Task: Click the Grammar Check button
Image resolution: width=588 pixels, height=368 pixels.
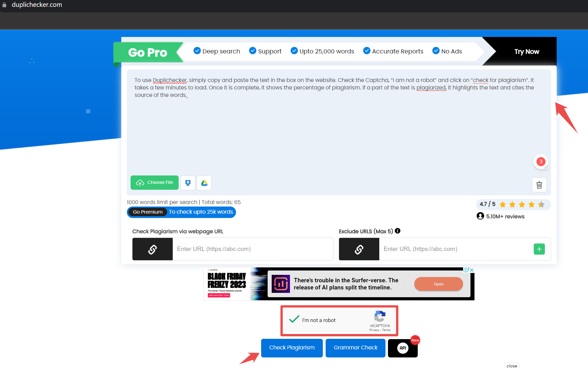Action: pyautogui.click(x=355, y=348)
